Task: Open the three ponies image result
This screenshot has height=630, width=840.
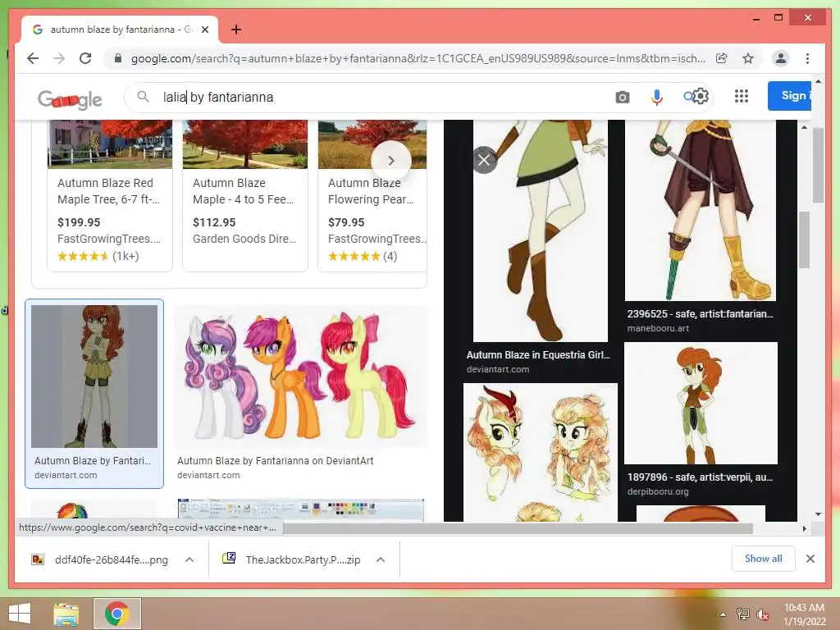Action: [x=300, y=376]
